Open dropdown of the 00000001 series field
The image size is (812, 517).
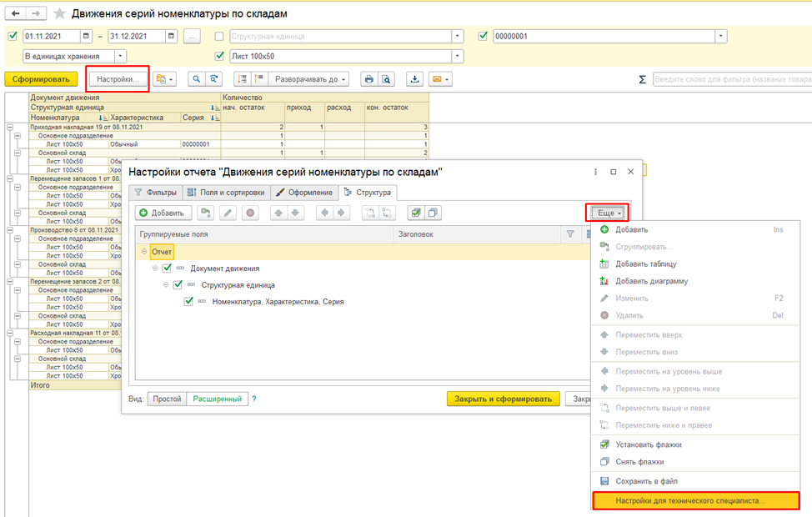pyautogui.click(x=721, y=36)
